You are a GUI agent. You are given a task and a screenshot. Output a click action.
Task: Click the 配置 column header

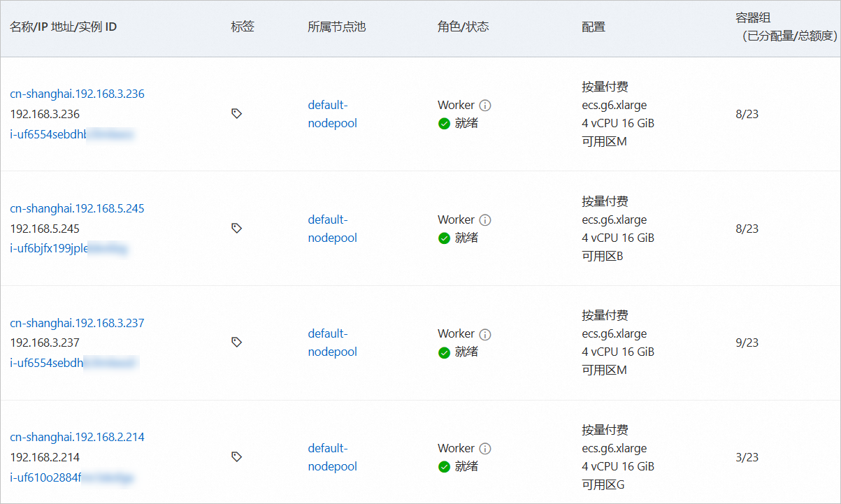click(594, 27)
